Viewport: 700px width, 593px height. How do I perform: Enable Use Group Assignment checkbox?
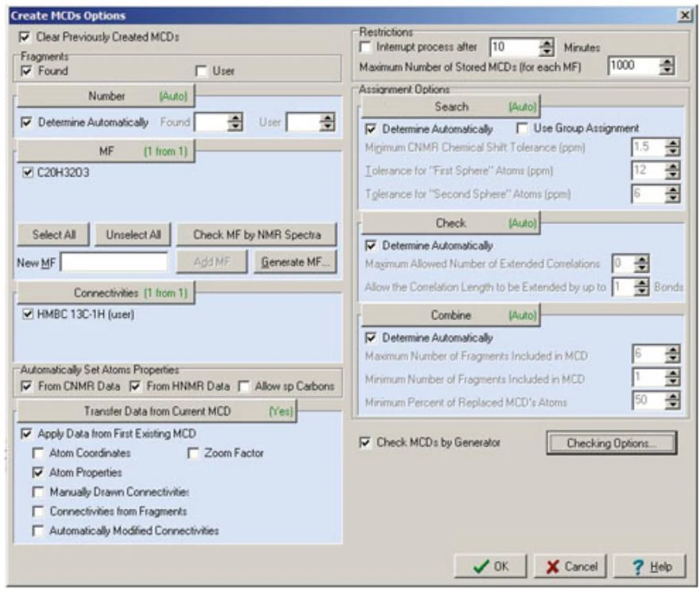tap(521, 129)
